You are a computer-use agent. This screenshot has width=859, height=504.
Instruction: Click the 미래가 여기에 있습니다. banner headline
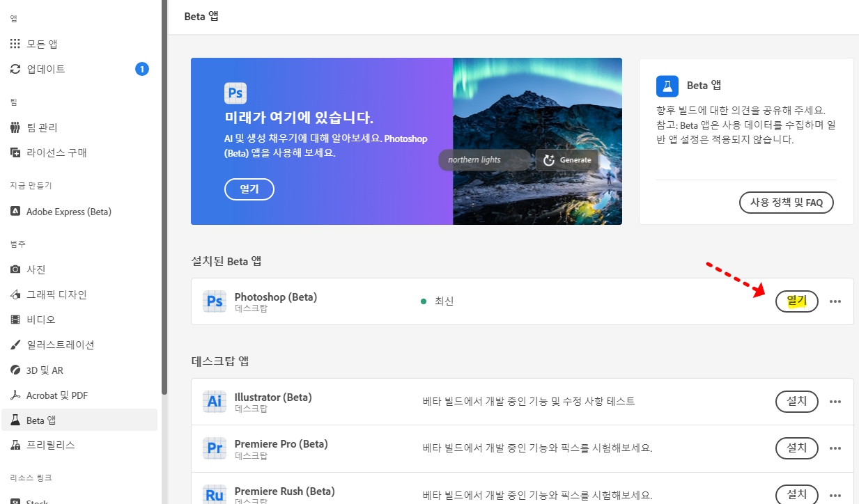tap(299, 117)
